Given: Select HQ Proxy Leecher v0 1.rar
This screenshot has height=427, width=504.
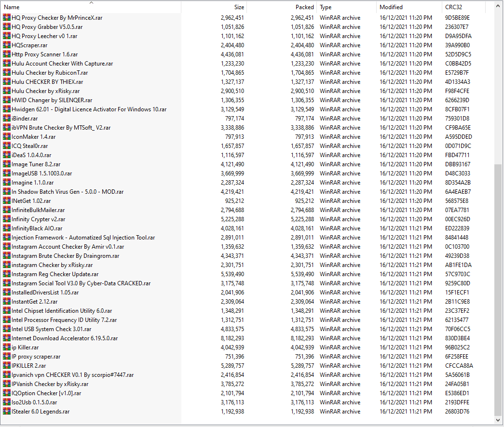Looking at the screenshot, I should click(x=44, y=36).
